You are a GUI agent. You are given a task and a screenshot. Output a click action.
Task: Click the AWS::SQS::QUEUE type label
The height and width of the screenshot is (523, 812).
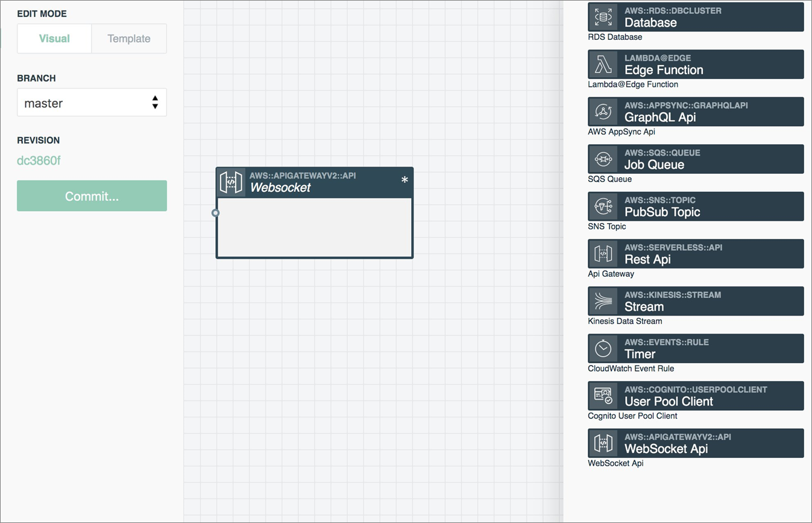(663, 153)
